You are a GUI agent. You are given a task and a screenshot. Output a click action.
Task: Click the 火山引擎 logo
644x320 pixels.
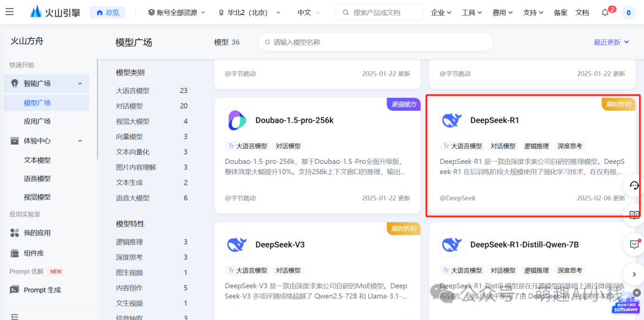click(55, 13)
